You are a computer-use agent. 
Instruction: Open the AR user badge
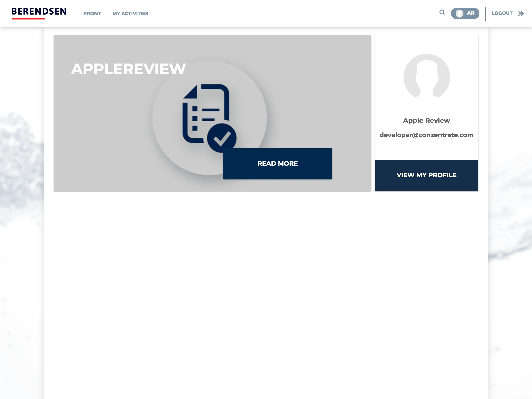click(465, 13)
